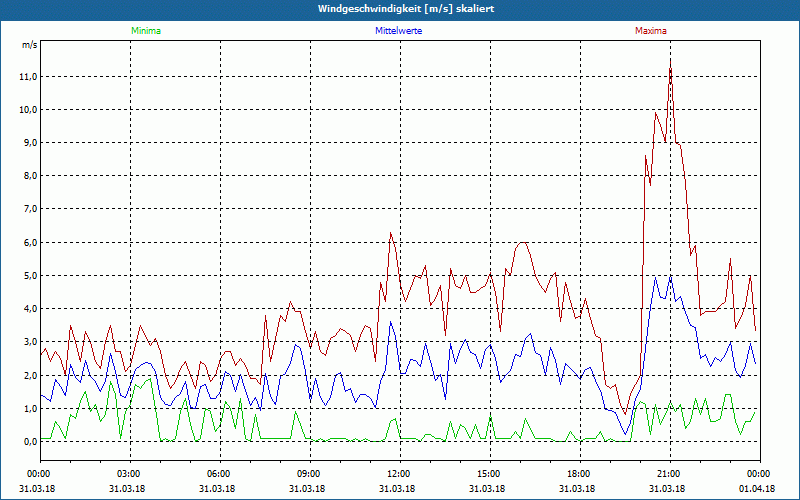The height and width of the screenshot is (500, 800).
Task: Click the "1,0" y-axis value
Action: (30, 409)
